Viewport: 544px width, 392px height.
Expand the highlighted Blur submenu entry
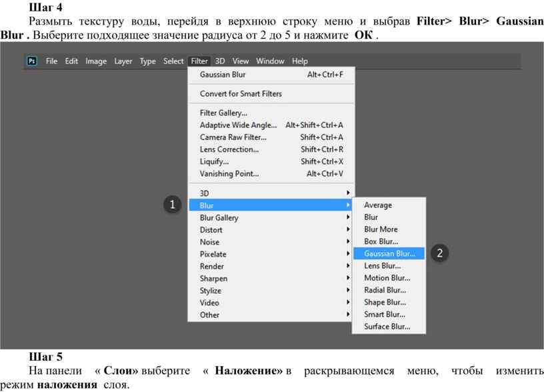[x=271, y=205]
